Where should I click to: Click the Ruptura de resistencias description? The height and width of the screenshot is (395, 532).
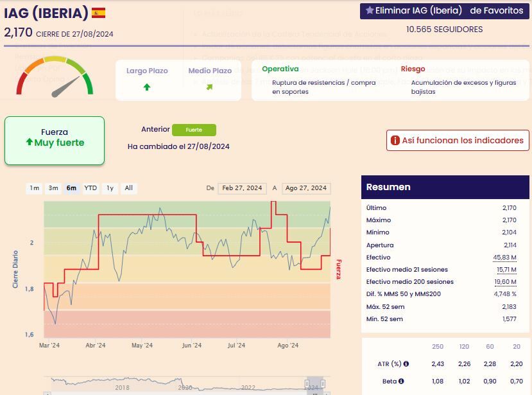323,87
